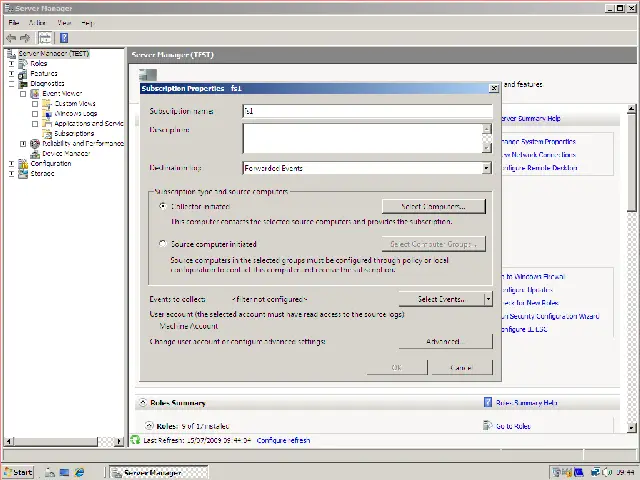
Task: Click the Start button
Action: click(x=19, y=472)
